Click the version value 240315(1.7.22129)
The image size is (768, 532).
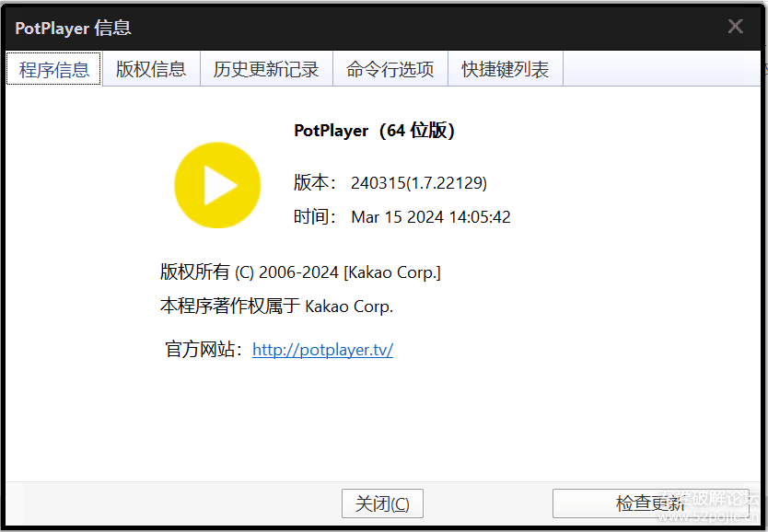(x=419, y=182)
